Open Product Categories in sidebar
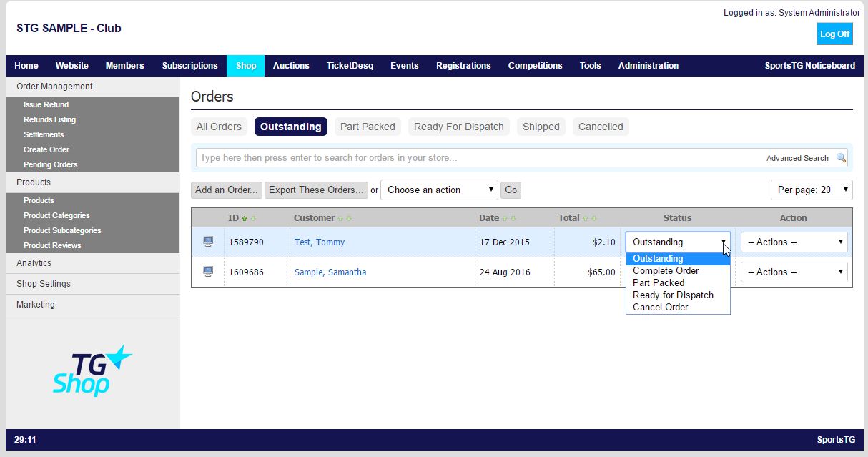The width and height of the screenshot is (868, 457). 56,215
